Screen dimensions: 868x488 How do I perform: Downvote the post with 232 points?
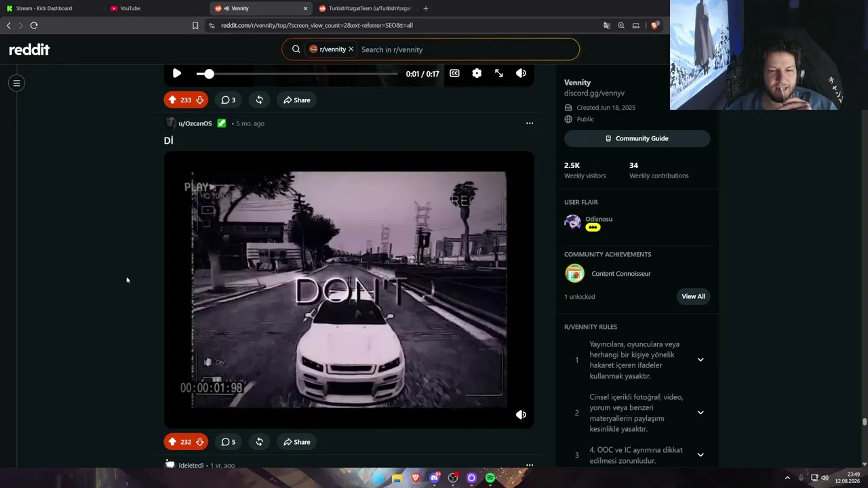click(199, 442)
